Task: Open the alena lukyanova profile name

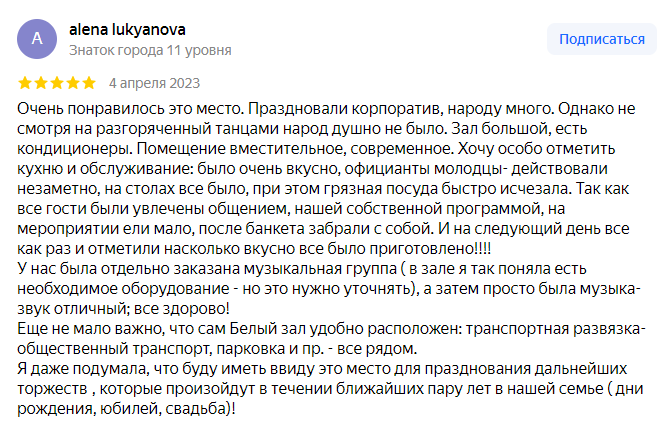Action: tap(127, 30)
